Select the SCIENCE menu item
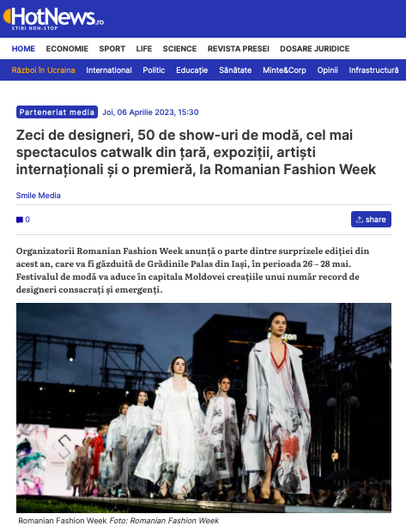 click(179, 49)
